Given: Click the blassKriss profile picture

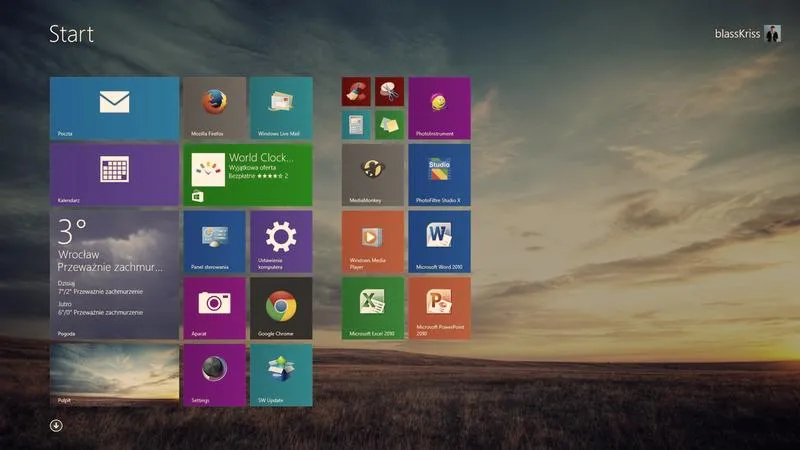Looking at the screenshot, I should click(x=773, y=34).
